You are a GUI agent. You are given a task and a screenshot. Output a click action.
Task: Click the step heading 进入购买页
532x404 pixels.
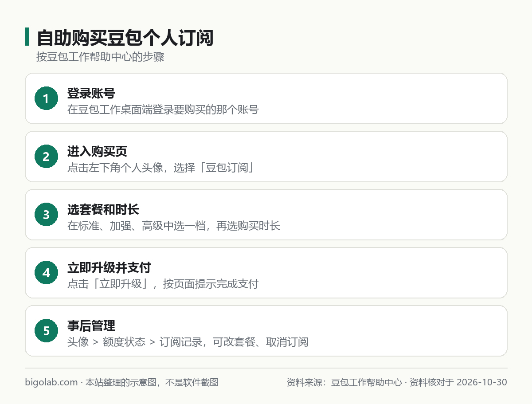(97, 151)
